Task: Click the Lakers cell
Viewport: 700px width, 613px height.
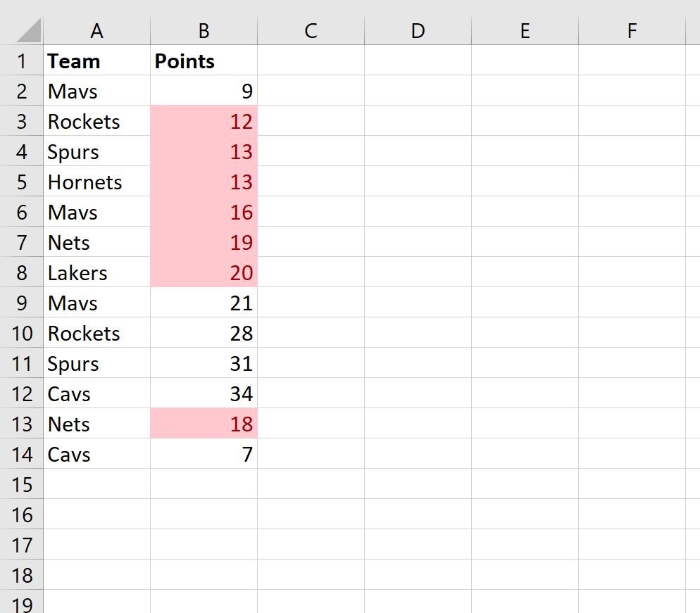Action: point(97,272)
